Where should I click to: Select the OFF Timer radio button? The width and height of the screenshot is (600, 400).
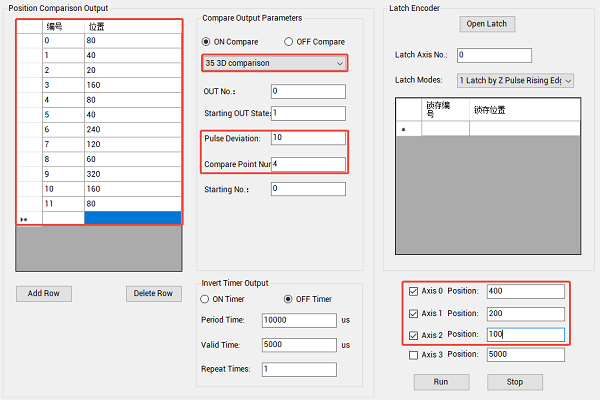(x=289, y=298)
